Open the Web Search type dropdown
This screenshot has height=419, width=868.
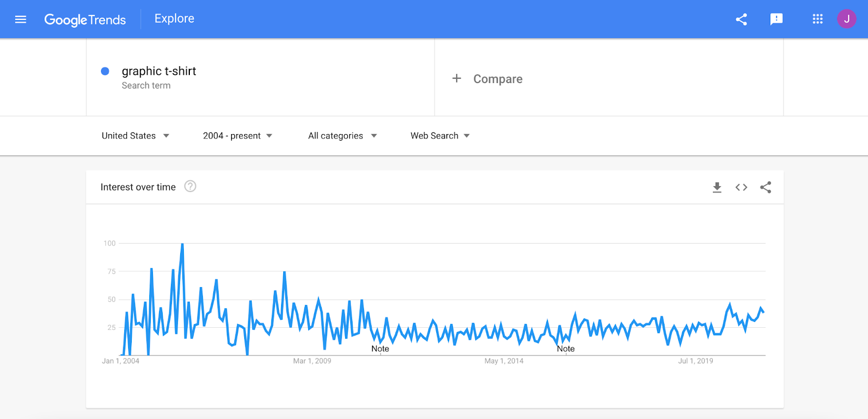[x=440, y=136]
